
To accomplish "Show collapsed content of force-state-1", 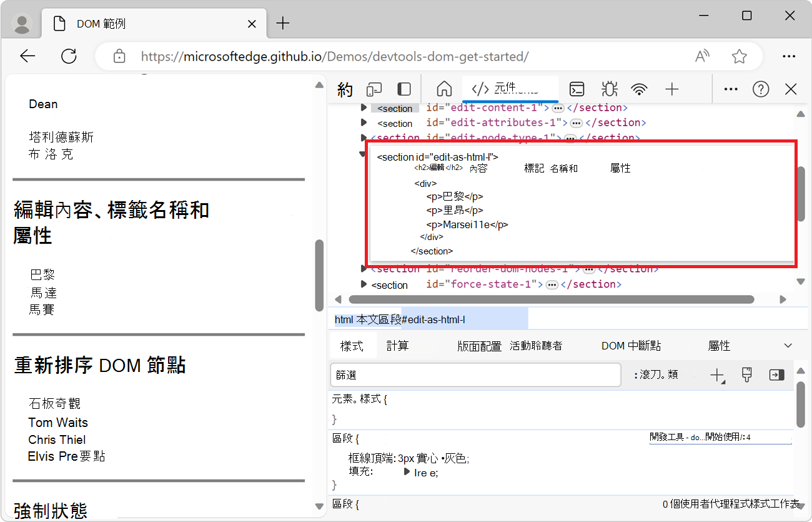I will pyautogui.click(x=552, y=284).
